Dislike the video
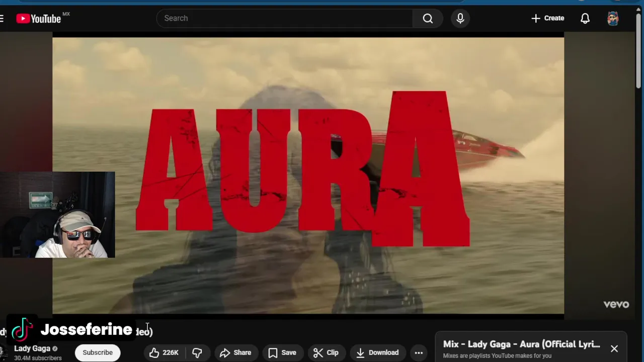This screenshot has height=362, width=644. click(197, 352)
